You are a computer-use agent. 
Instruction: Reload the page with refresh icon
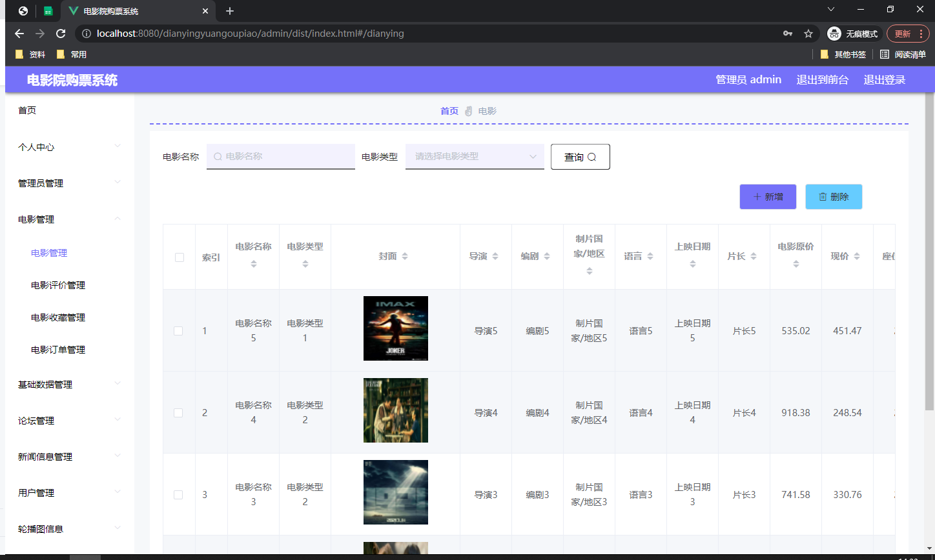click(61, 34)
